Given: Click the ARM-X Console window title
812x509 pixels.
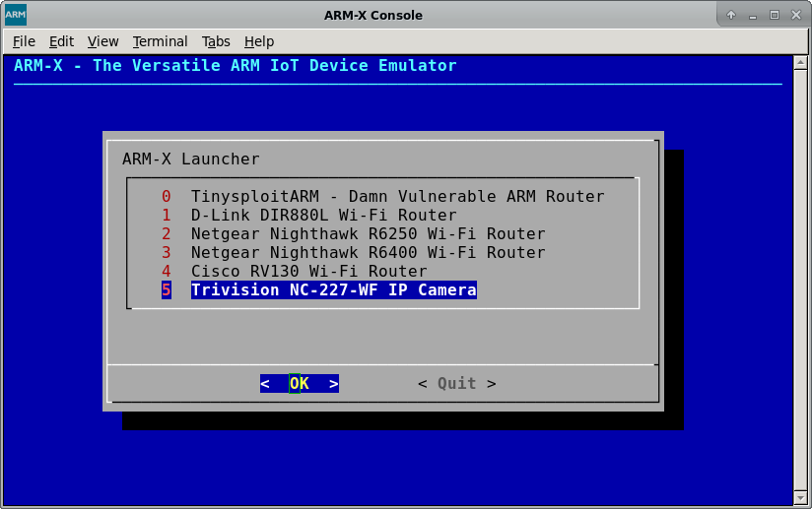Looking at the screenshot, I should [373, 15].
